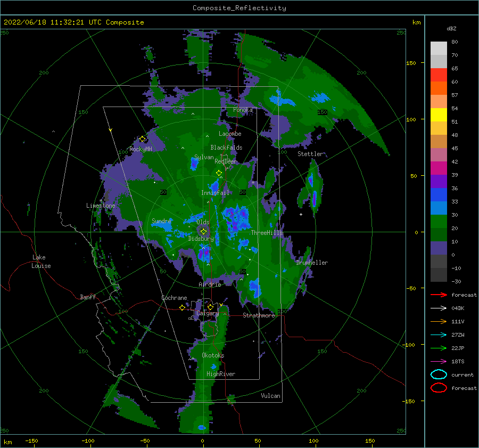Click the Blackfalds town label
This screenshot has width=479, height=448.
(226, 148)
